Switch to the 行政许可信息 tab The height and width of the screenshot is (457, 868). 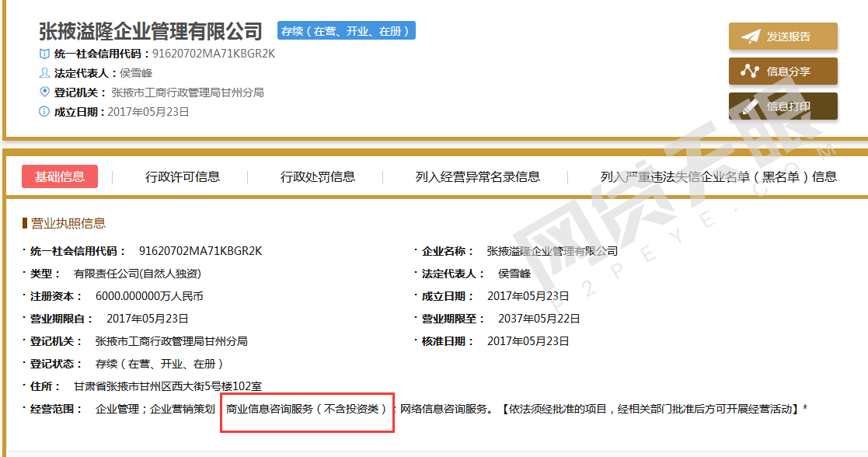pyautogui.click(x=183, y=176)
